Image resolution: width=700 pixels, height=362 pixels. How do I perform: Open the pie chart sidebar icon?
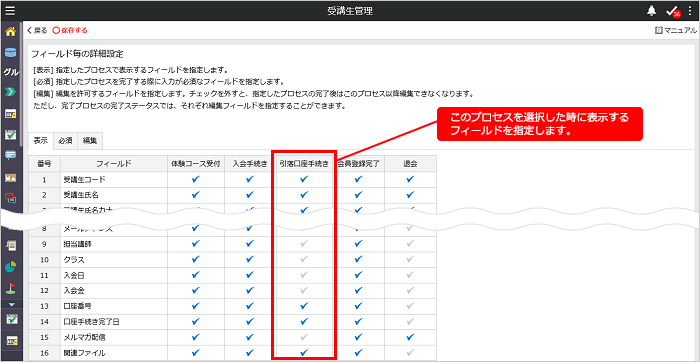coord(10,266)
